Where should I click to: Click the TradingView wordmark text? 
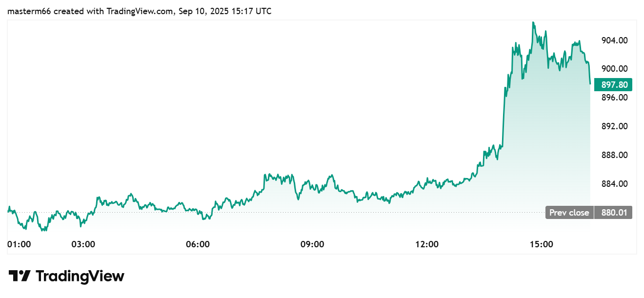[80, 276]
